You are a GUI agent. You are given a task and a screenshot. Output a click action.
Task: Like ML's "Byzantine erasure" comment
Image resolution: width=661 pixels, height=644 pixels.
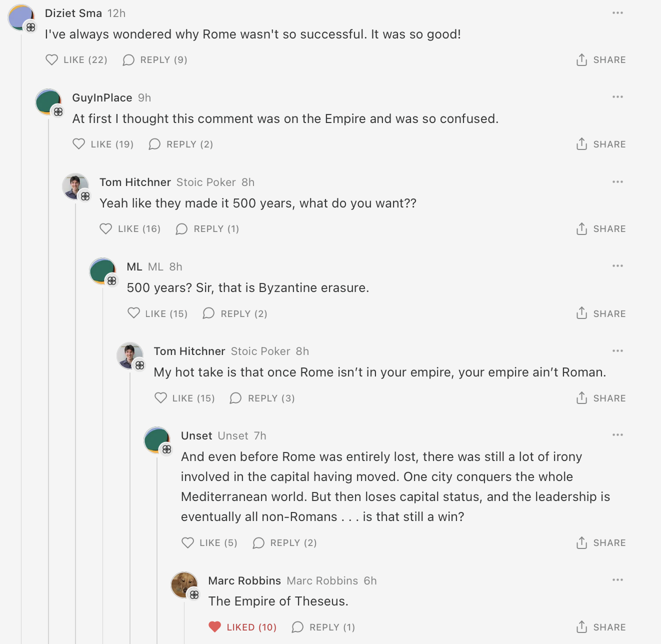(x=158, y=314)
